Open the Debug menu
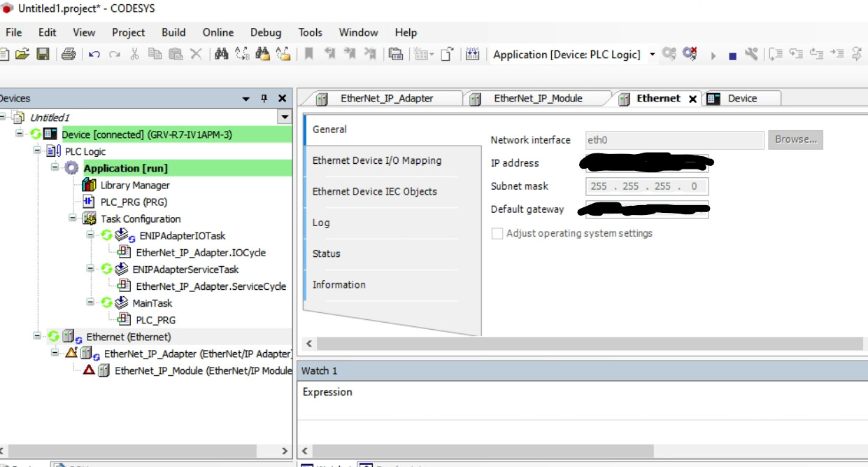Screen dimensions: 868x467 point(266,32)
